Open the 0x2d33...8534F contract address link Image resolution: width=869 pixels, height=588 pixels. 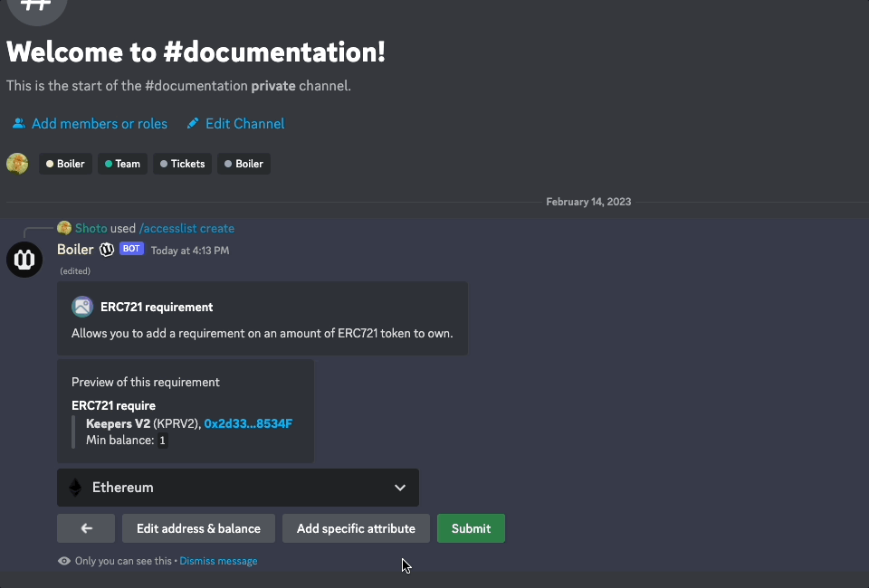(248, 423)
